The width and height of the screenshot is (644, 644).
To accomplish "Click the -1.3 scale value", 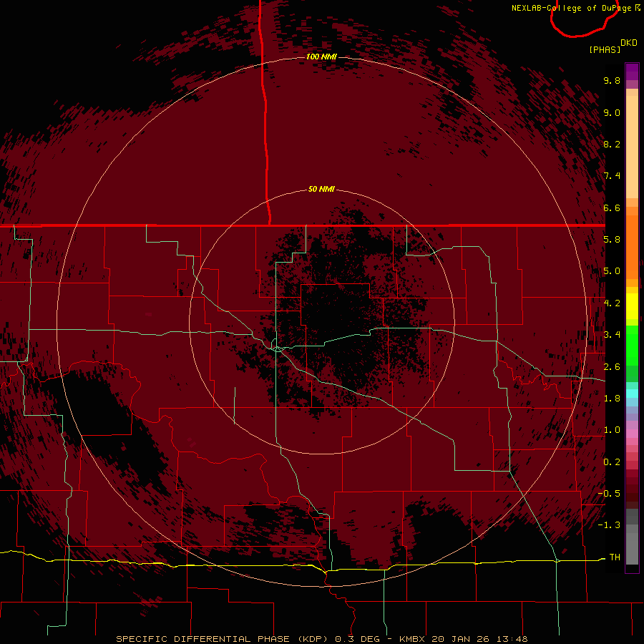I will tap(609, 525).
